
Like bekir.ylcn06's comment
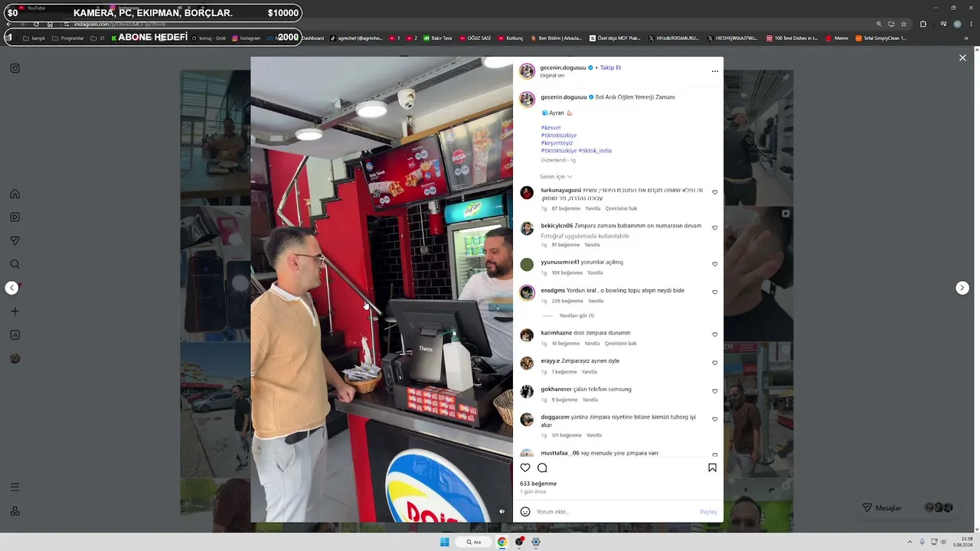point(715,228)
